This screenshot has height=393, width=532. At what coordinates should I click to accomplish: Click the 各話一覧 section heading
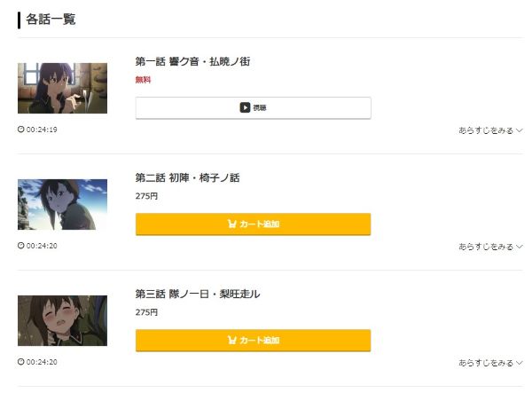click(51, 20)
